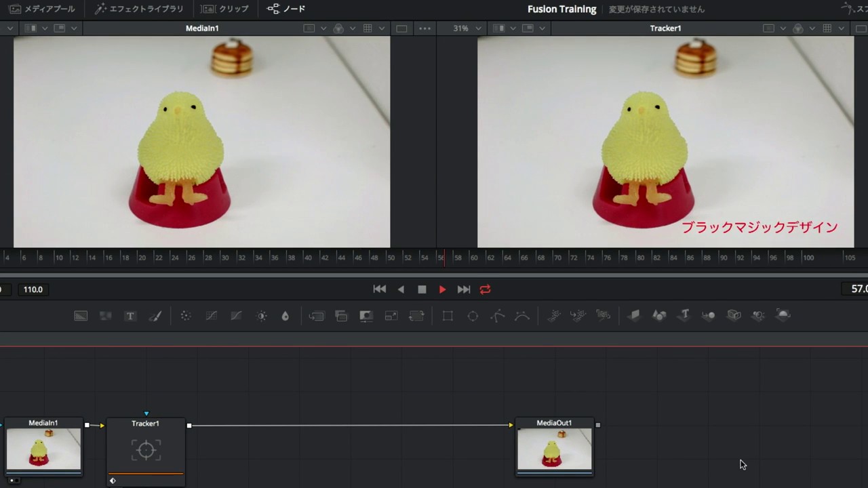This screenshot has width=868, height=488.
Task: Select the MediaOut1 node
Action: (555, 447)
